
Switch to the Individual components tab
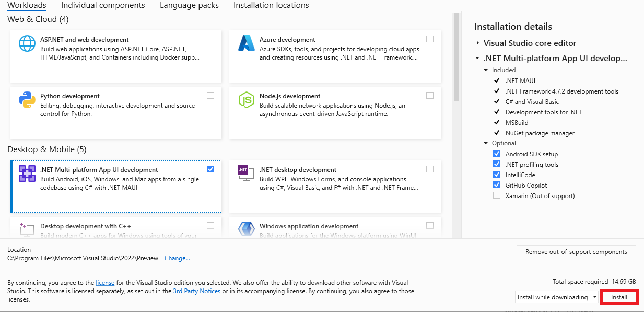tap(103, 5)
